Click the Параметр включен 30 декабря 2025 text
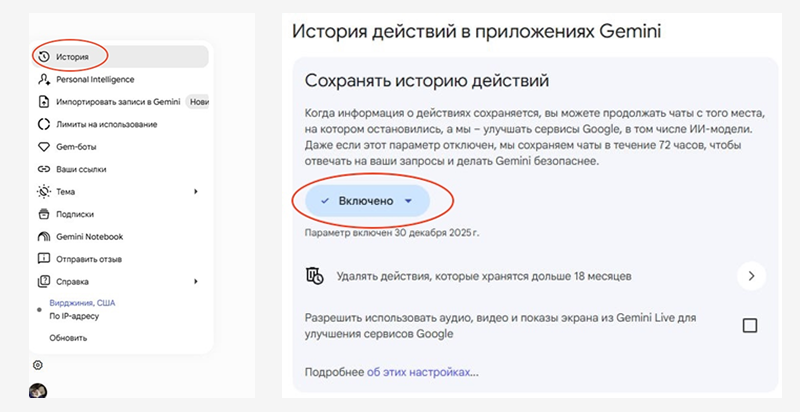800x412 pixels. 392,233
